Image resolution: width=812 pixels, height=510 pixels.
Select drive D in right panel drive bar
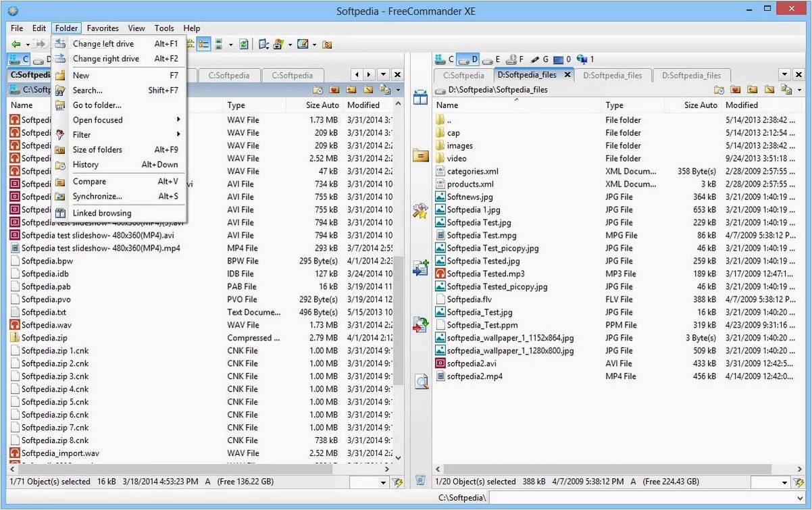[469, 59]
